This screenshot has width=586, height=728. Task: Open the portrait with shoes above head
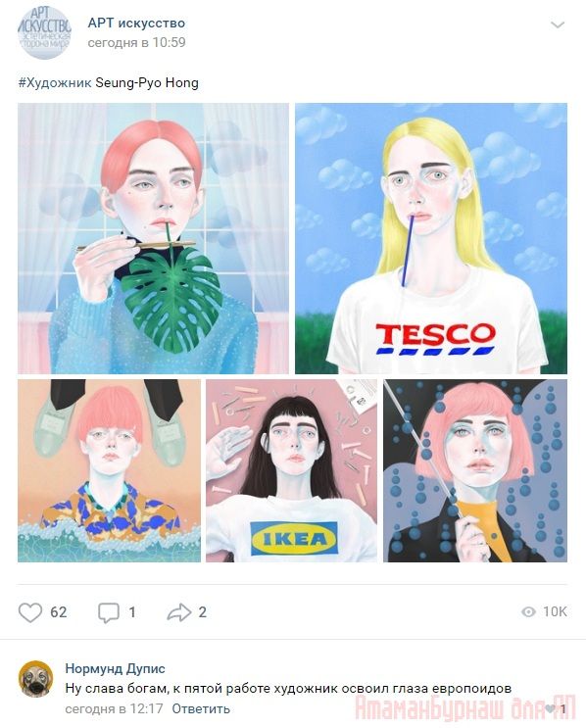109,470
